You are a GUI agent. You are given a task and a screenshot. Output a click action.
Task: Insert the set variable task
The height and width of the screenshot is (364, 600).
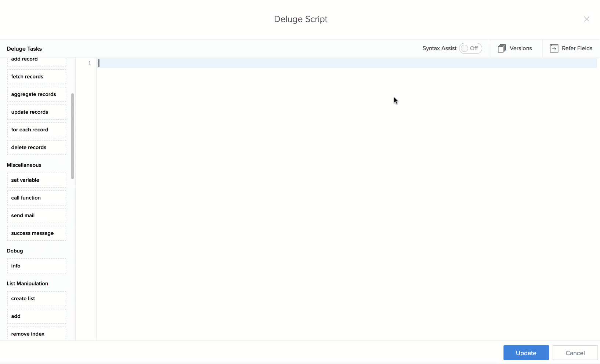pyautogui.click(x=37, y=180)
